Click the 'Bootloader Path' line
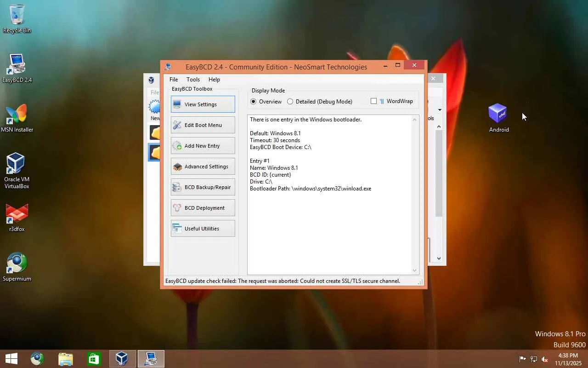The height and width of the screenshot is (368, 588). point(311,189)
